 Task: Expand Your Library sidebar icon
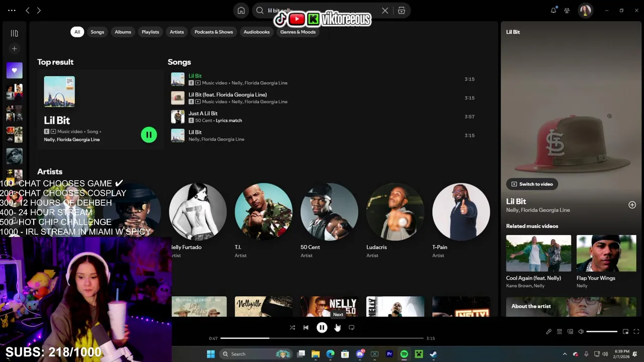[14, 33]
